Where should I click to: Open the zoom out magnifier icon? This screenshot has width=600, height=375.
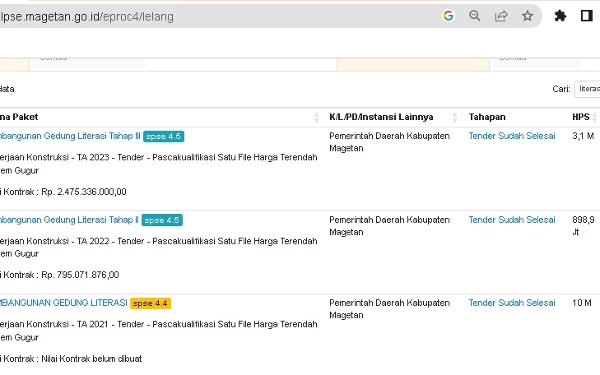pos(474,16)
